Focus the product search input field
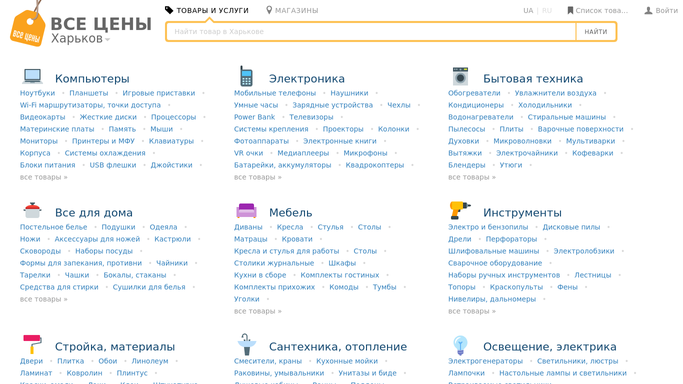The image size is (683, 384). tap(371, 31)
